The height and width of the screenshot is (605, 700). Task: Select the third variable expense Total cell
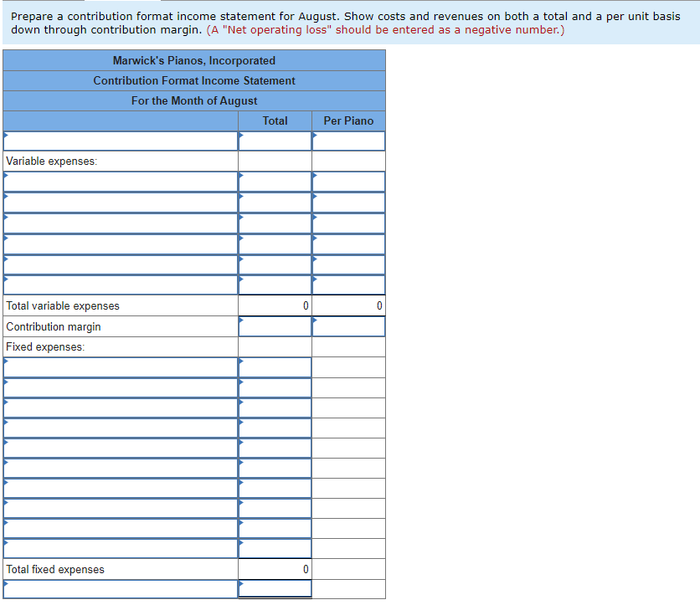click(275, 223)
